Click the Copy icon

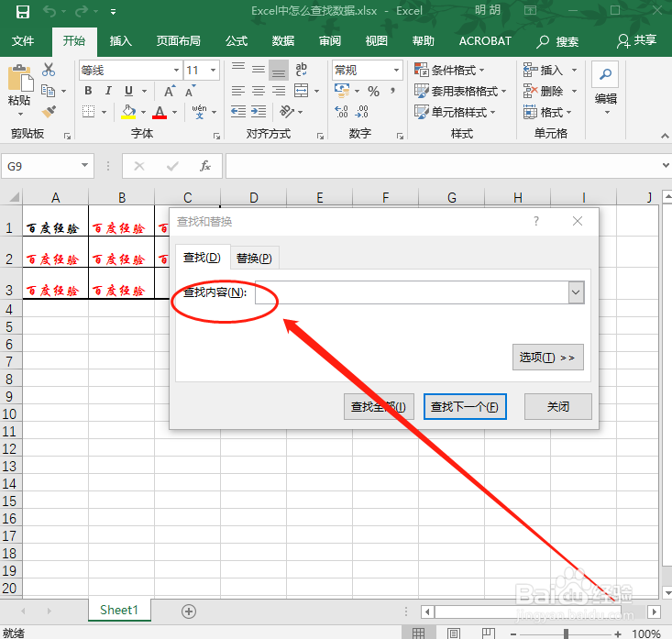click(x=48, y=91)
